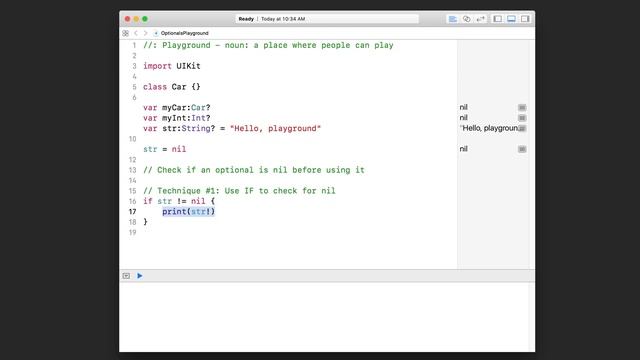Click on 'import UIKit' line
640x360 pixels.
pyautogui.click(x=171, y=66)
